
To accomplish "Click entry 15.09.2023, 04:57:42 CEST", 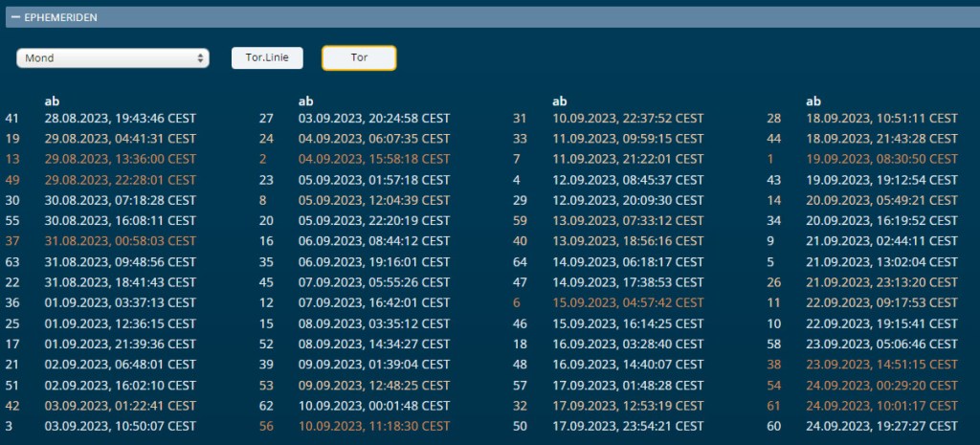I will (628, 302).
